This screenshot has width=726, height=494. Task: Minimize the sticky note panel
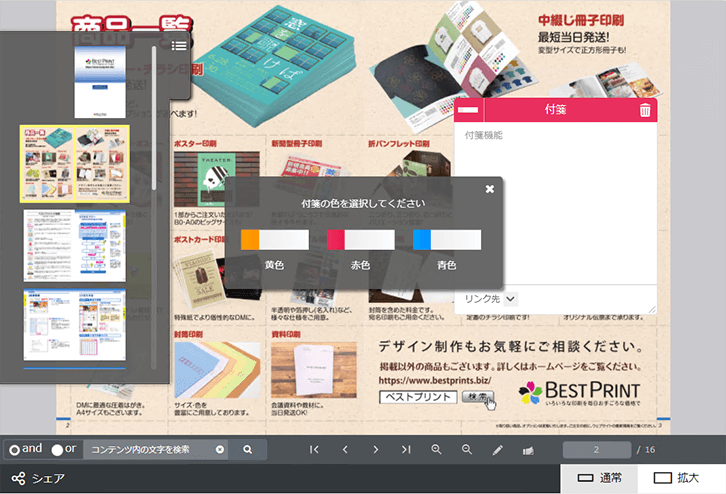coord(467,110)
